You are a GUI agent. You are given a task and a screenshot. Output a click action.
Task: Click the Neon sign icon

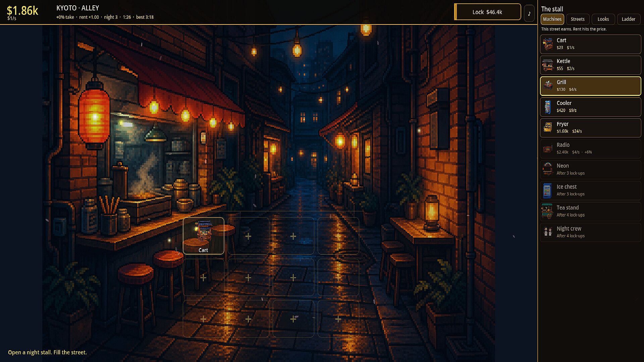click(x=548, y=169)
